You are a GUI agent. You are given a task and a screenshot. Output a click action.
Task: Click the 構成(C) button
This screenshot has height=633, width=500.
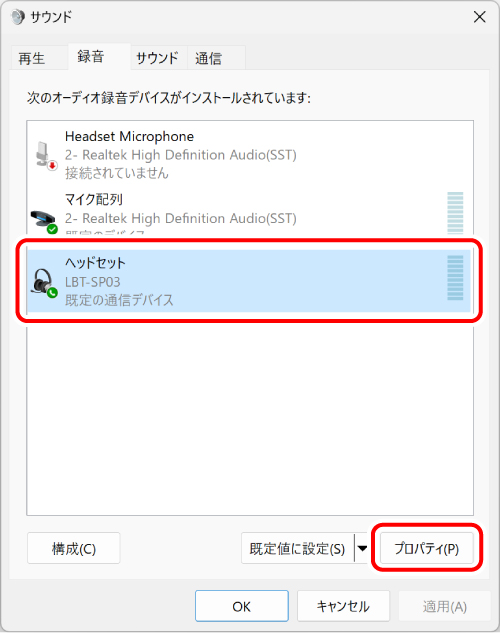click(74, 548)
